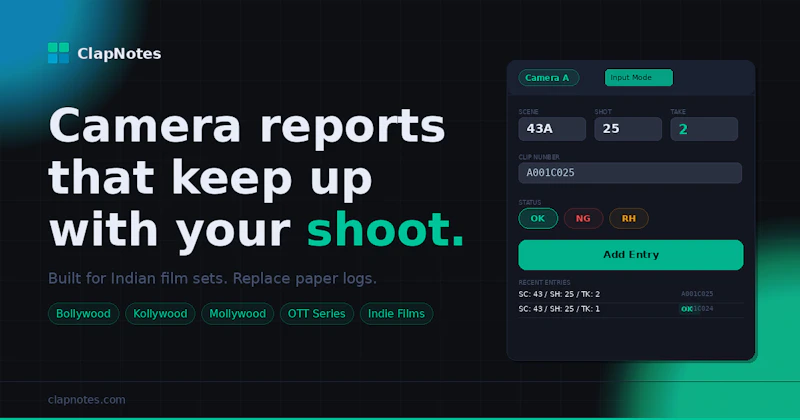This screenshot has width=800, height=420.
Task: Set status to RH
Action: click(629, 218)
